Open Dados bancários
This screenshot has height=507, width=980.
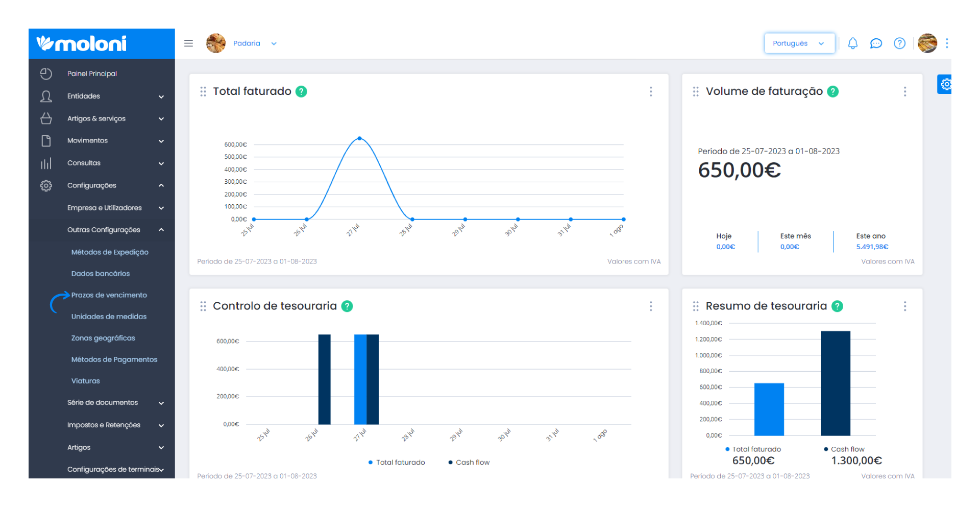(101, 274)
